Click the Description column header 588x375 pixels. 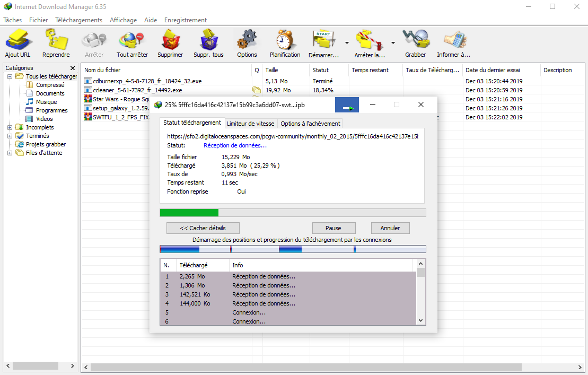tap(563, 70)
